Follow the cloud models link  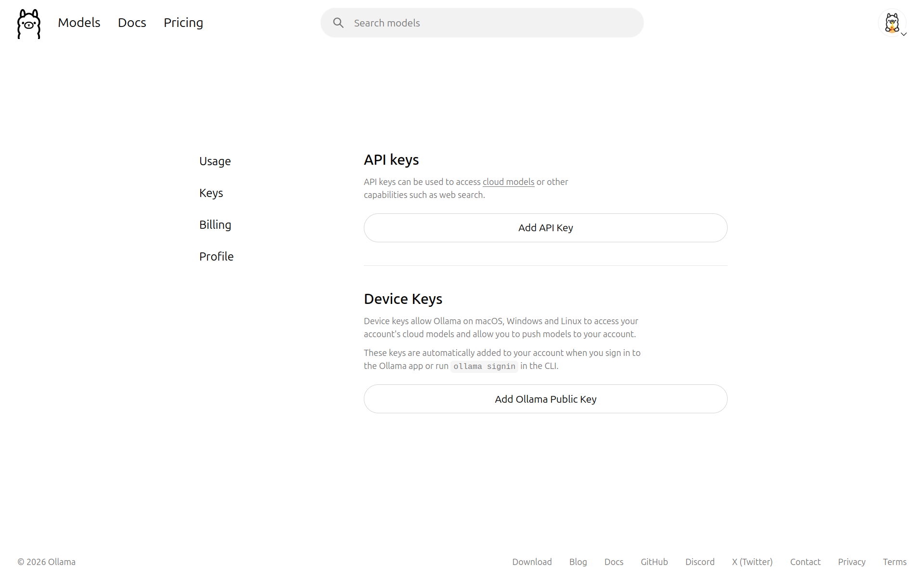[508, 182]
